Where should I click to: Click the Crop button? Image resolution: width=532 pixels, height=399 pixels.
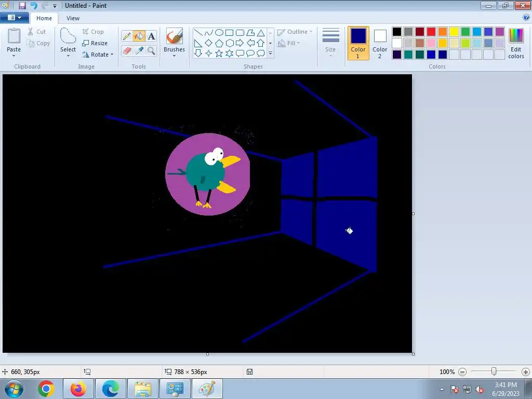tap(93, 32)
